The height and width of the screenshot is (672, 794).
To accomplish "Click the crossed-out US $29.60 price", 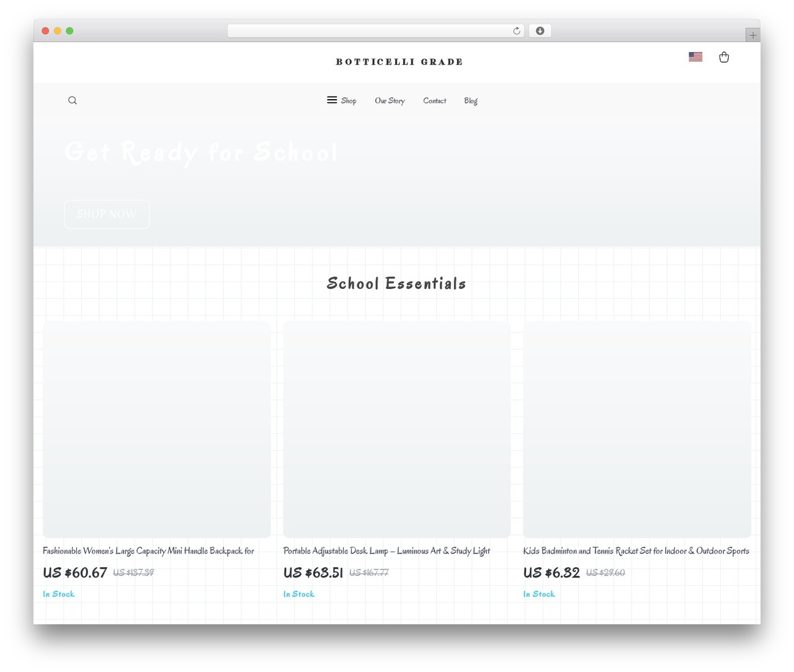I will [605, 573].
